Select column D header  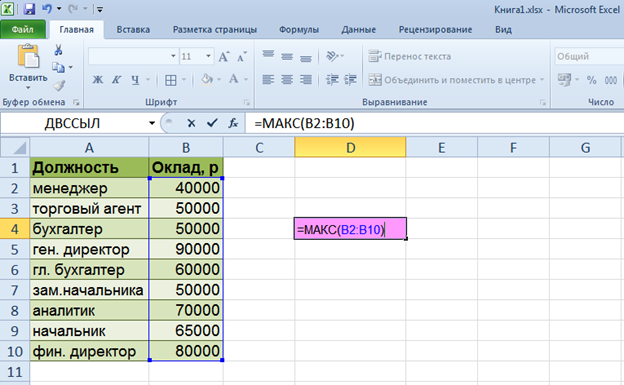tap(350, 148)
